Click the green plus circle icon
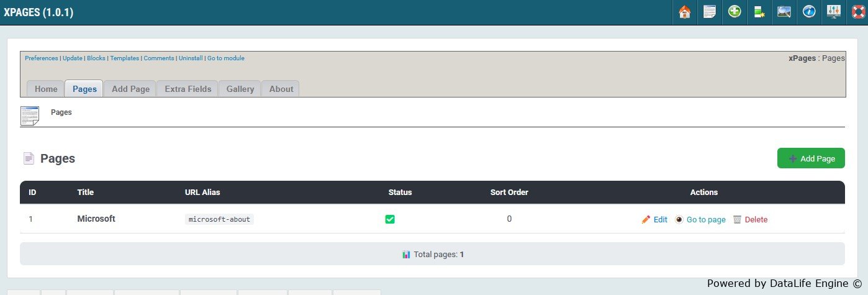The height and width of the screenshot is (295, 868). point(735,12)
